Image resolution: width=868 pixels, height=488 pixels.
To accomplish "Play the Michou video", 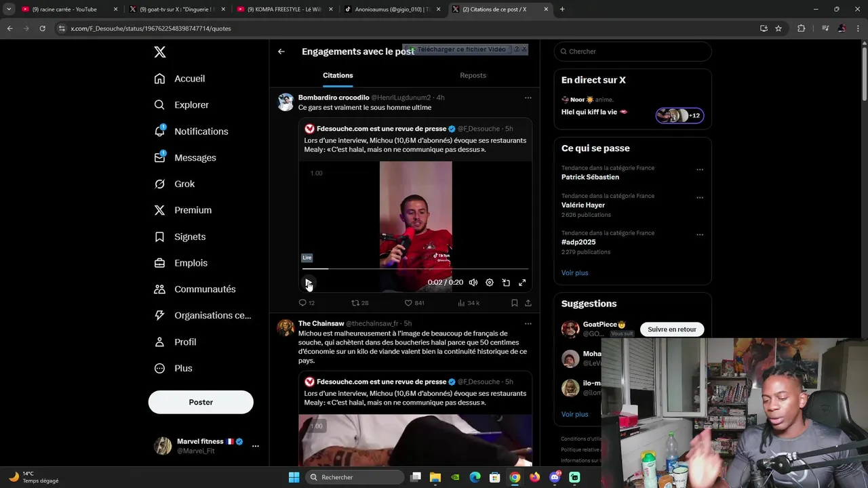I will click(308, 283).
